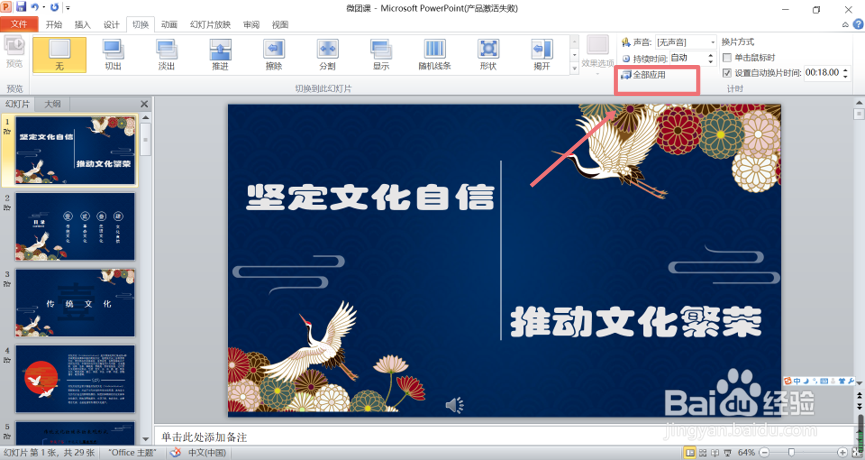This screenshot has width=865, height=460.
Task: Save presentation from quick access toolbar
Action: (x=22, y=7)
